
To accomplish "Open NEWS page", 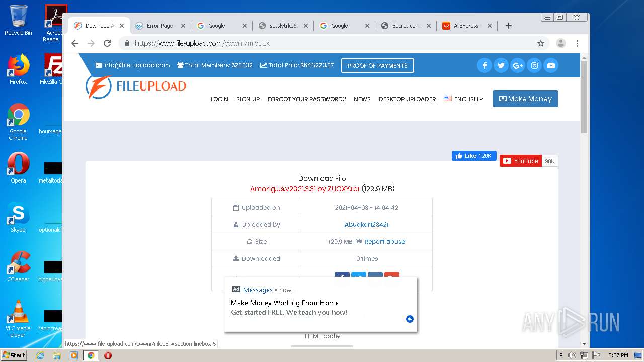I will click(362, 99).
